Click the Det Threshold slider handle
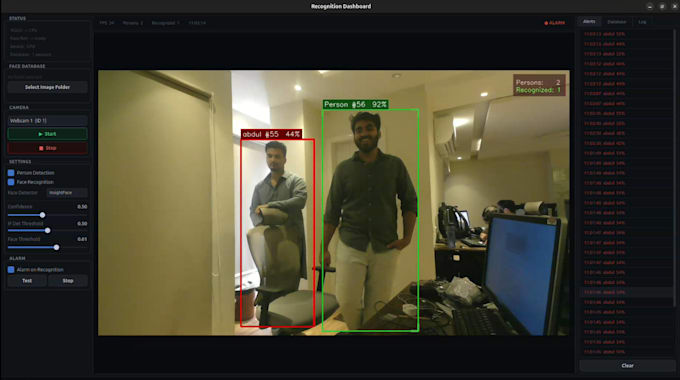This screenshot has height=380, width=680. (x=48, y=230)
